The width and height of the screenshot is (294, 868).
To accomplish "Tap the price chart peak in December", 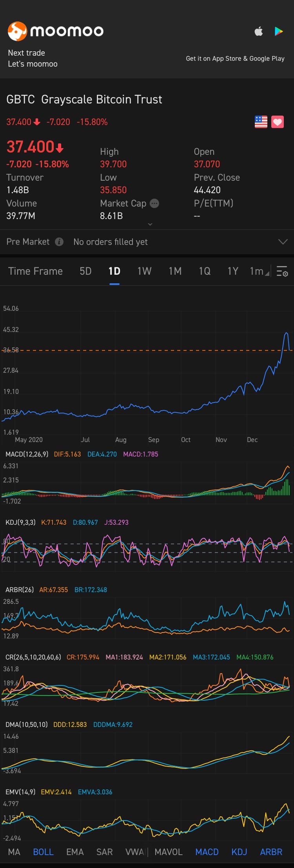I will click(287, 333).
